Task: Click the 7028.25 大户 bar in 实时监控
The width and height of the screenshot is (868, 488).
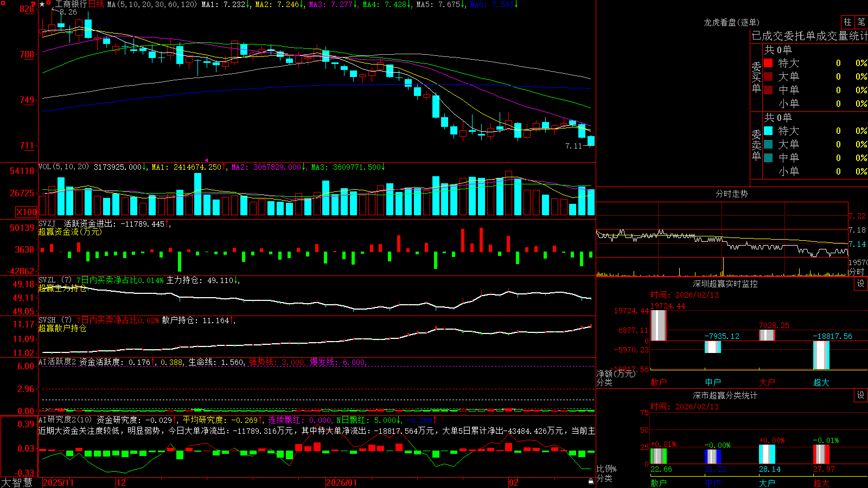Action: click(767, 335)
